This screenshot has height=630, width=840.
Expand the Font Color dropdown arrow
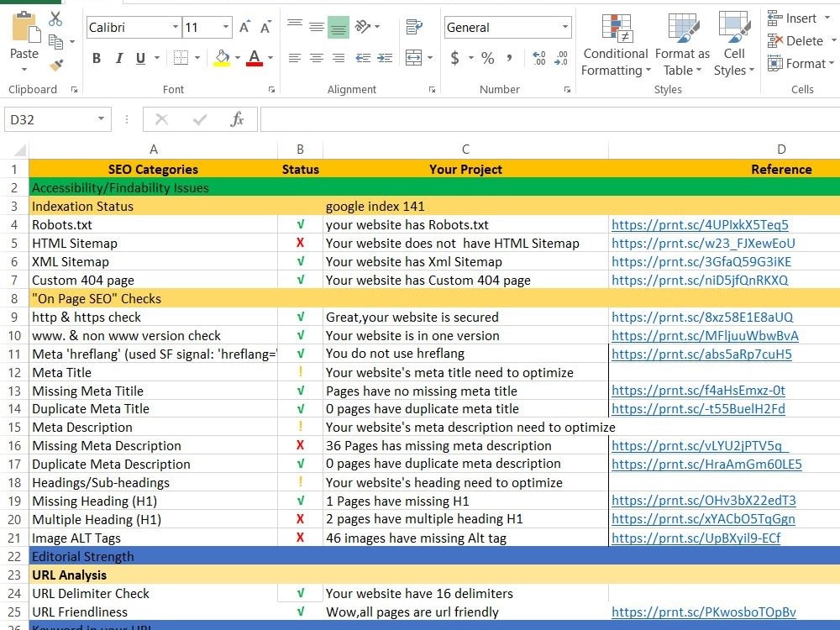click(x=270, y=58)
